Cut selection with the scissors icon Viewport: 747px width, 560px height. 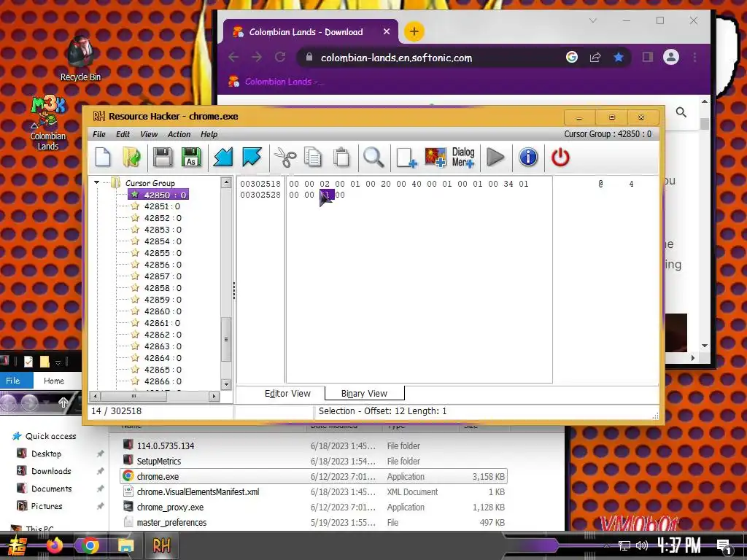pos(285,157)
